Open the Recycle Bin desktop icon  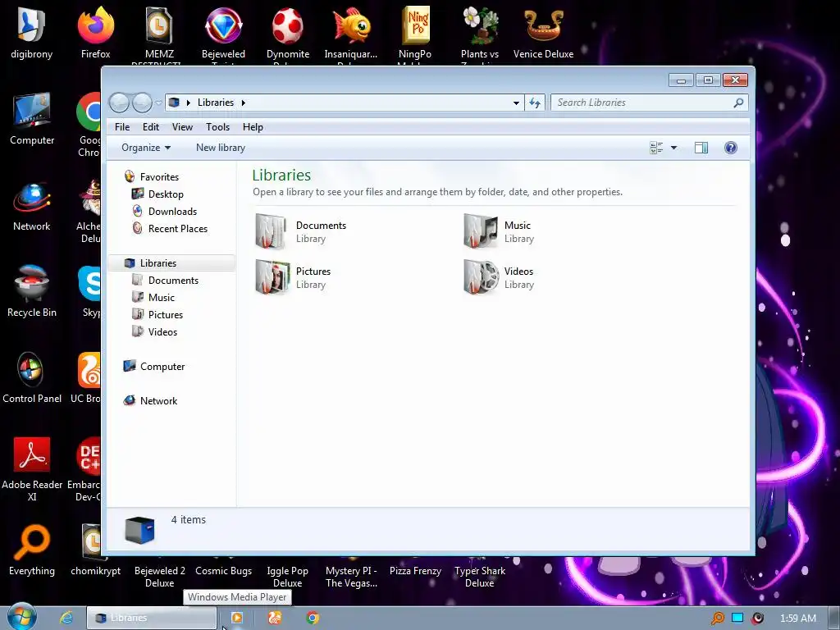click(x=32, y=291)
